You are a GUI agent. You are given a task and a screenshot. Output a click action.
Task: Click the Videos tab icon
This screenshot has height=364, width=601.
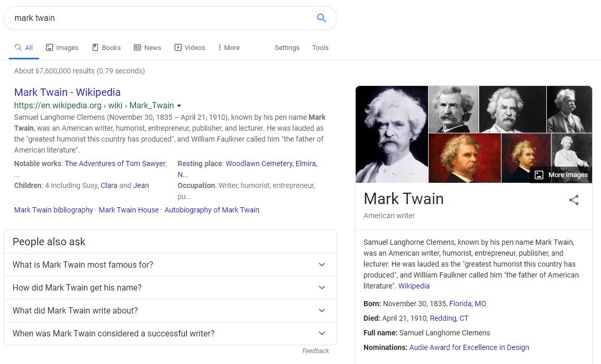(x=178, y=47)
